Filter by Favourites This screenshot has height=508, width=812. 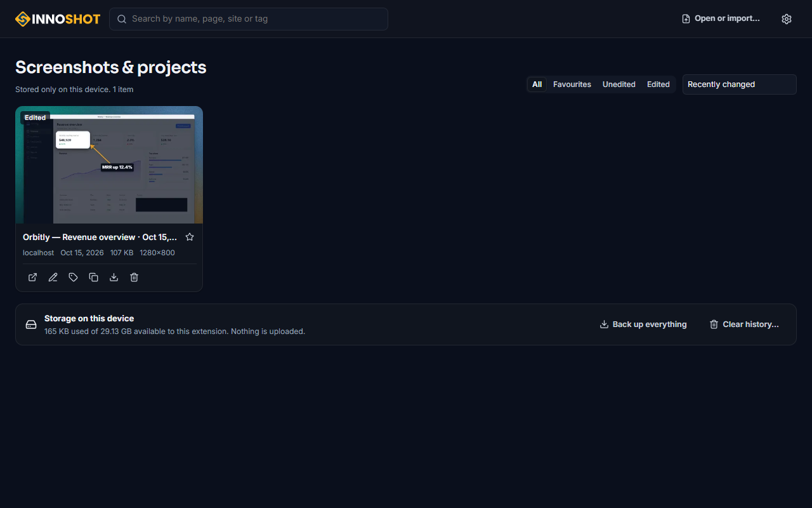click(572, 84)
